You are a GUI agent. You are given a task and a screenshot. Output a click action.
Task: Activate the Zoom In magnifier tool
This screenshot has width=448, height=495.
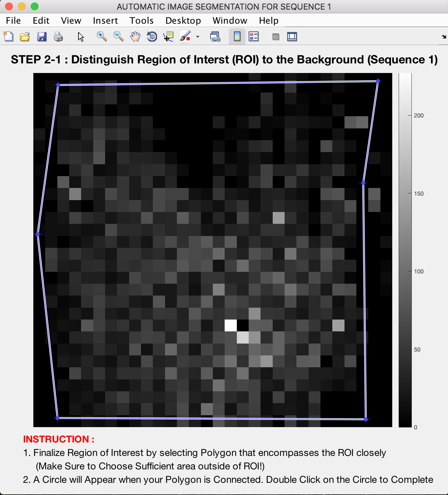pos(102,37)
